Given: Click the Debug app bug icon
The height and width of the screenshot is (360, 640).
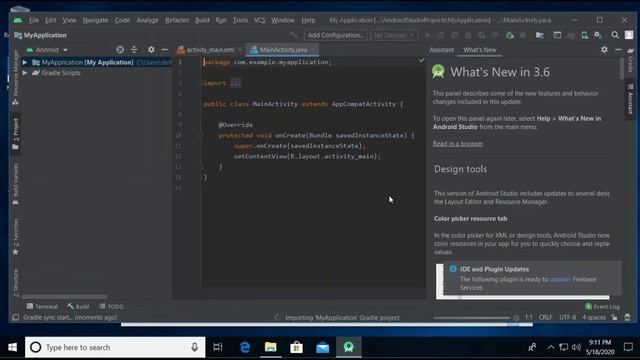Looking at the screenshot, I should click(468, 35).
